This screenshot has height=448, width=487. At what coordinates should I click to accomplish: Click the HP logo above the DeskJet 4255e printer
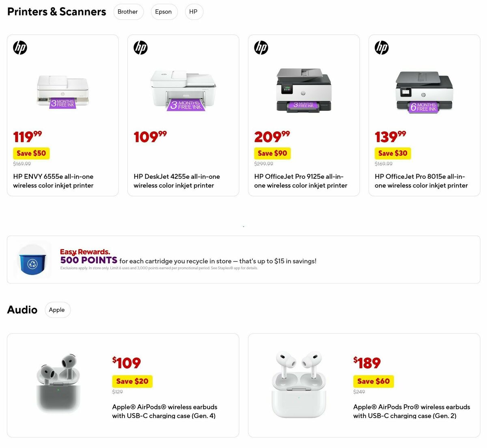click(140, 48)
